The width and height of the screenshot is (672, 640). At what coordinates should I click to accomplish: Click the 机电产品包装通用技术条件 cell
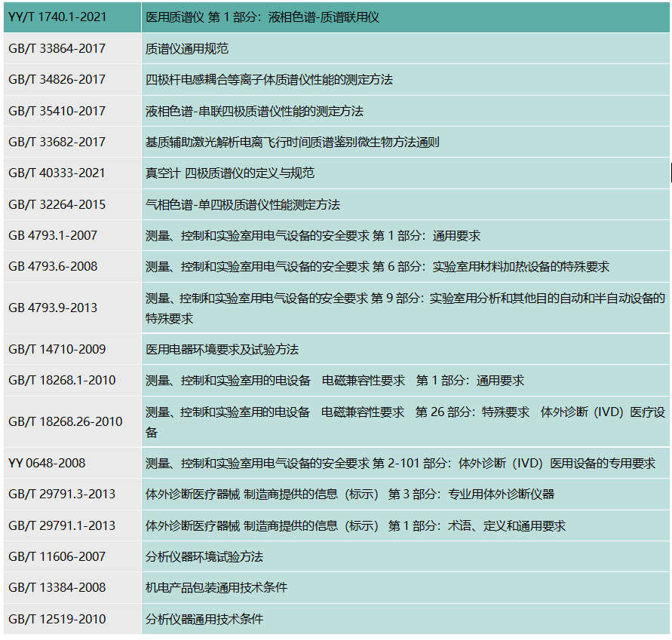coord(216,588)
